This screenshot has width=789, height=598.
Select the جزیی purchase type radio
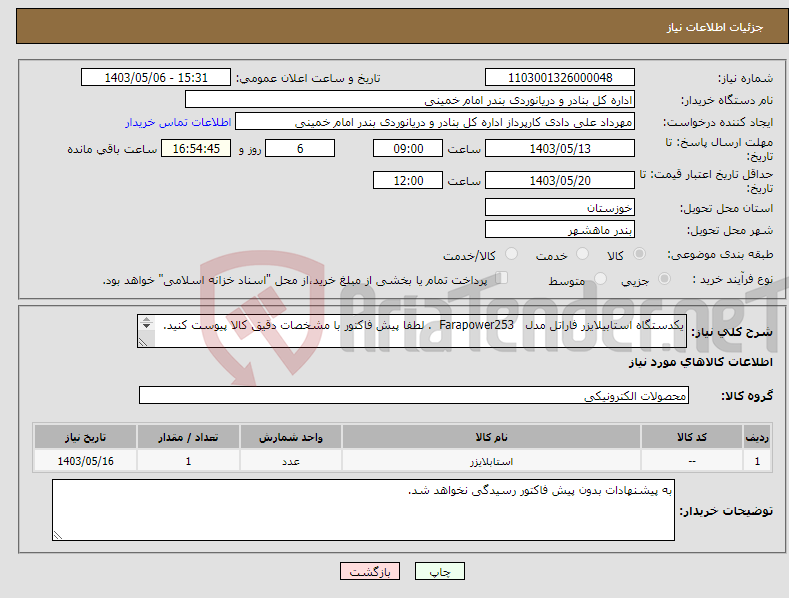pos(664,278)
